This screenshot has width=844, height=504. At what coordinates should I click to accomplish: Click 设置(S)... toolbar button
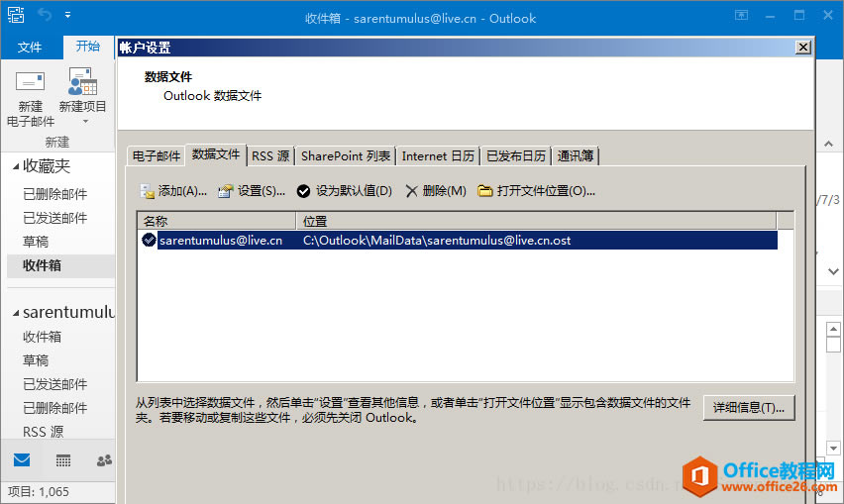click(x=252, y=191)
